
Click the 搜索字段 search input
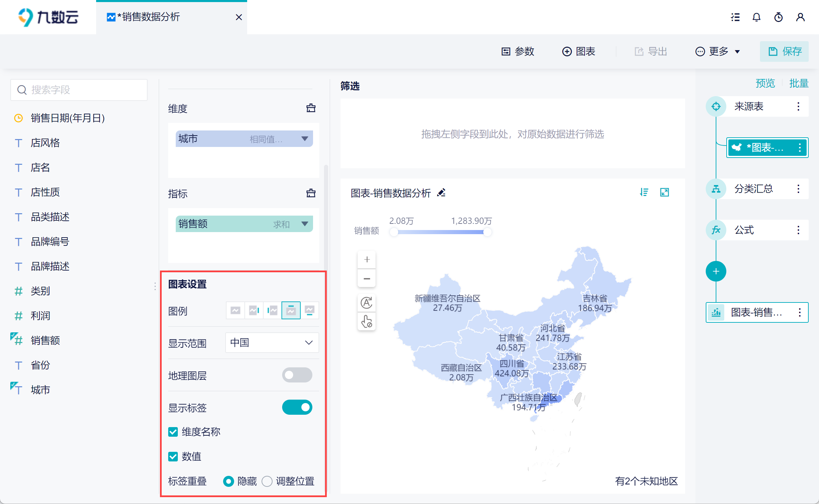pyautogui.click(x=79, y=90)
